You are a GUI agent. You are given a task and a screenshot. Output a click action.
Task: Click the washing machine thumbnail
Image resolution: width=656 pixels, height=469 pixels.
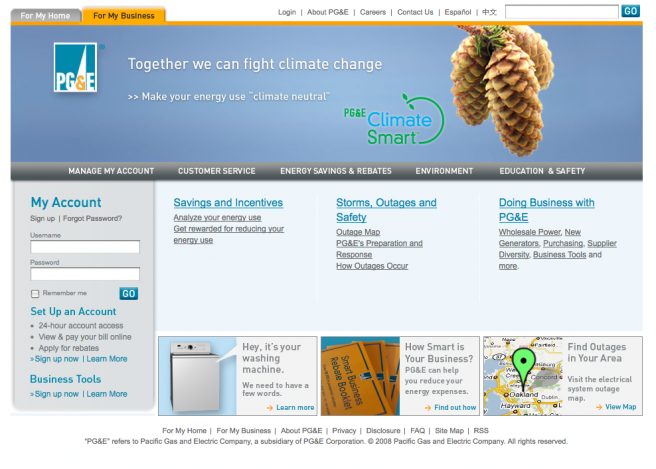point(197,376)
